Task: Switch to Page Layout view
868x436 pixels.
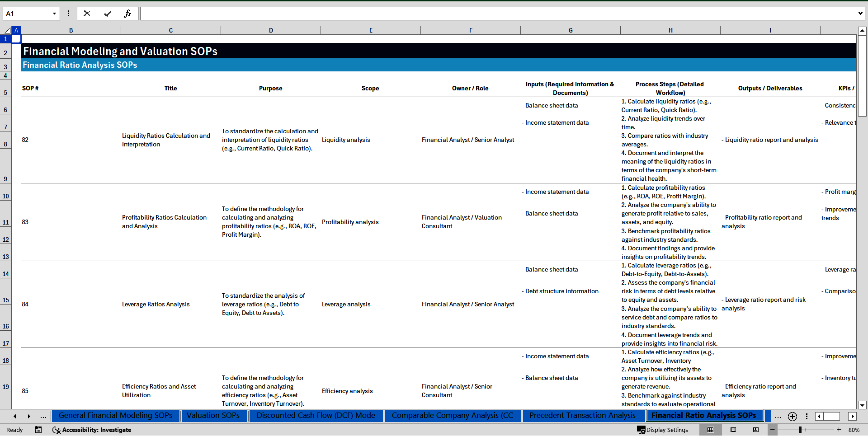Action: (x=733, y=430)
